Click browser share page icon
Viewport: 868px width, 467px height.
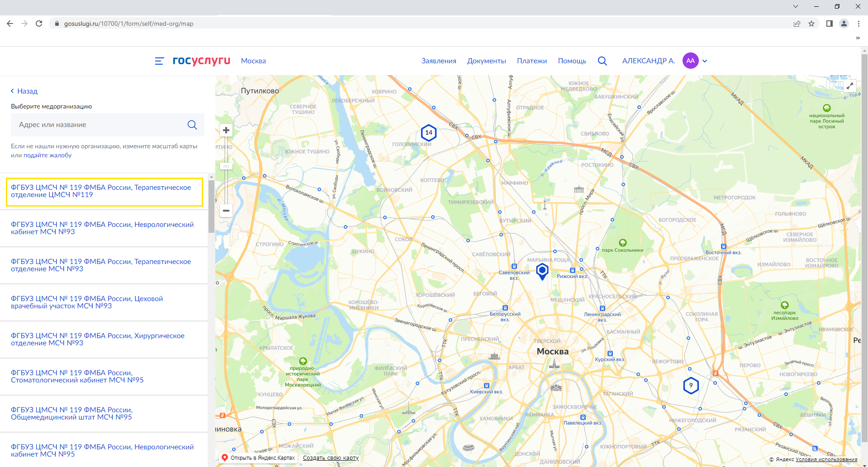[797, 24]
